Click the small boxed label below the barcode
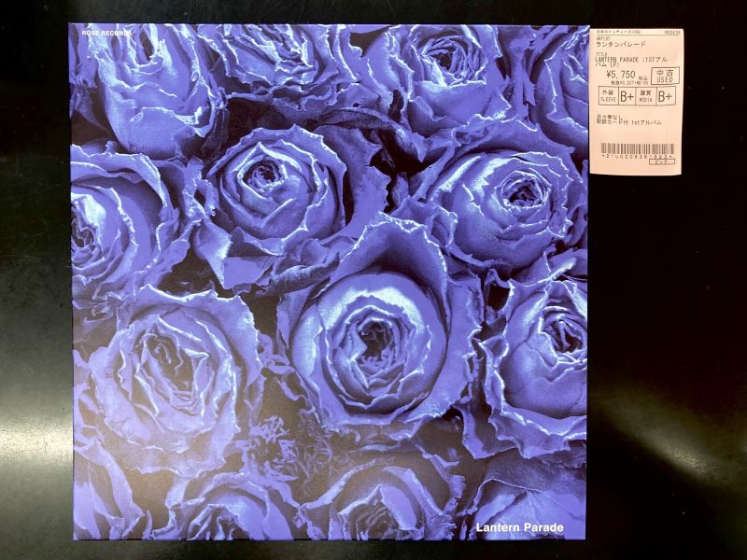This screenshot has width=747, height=560. (x=662, y=161)
